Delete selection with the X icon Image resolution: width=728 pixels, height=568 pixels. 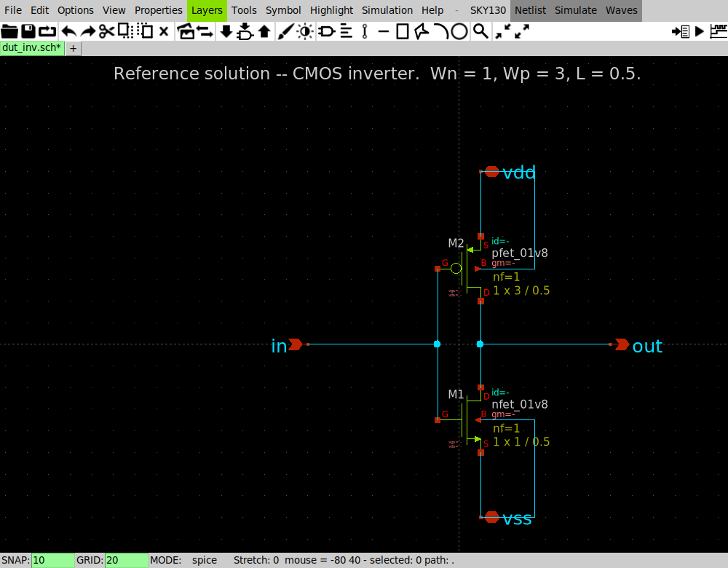[163, 31]
